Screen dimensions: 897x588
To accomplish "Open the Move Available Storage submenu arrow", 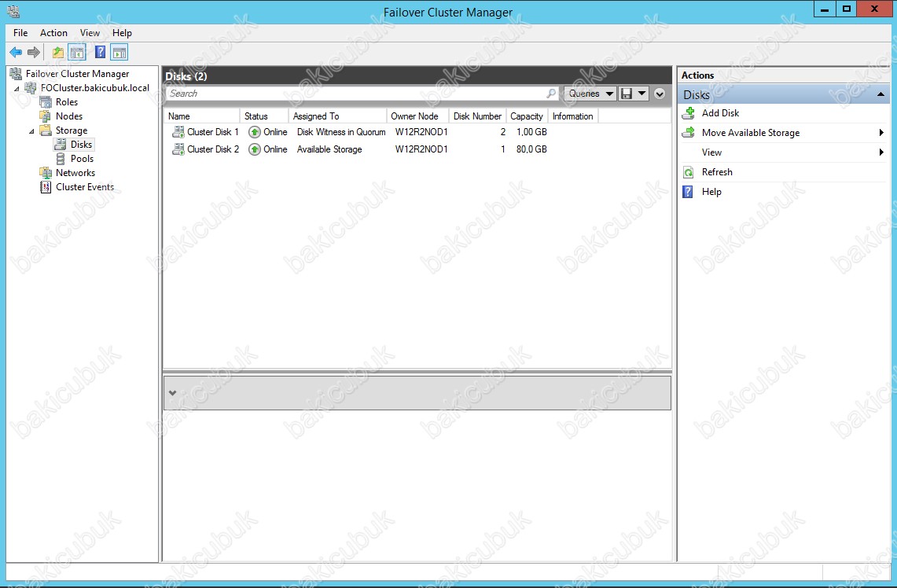I will coord(881,133).
